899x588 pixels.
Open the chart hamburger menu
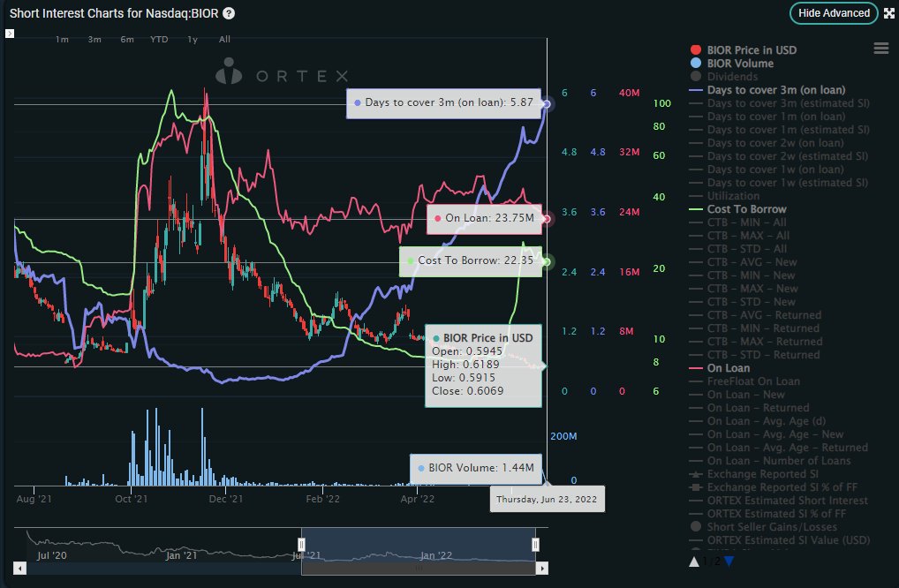(881, 49)
